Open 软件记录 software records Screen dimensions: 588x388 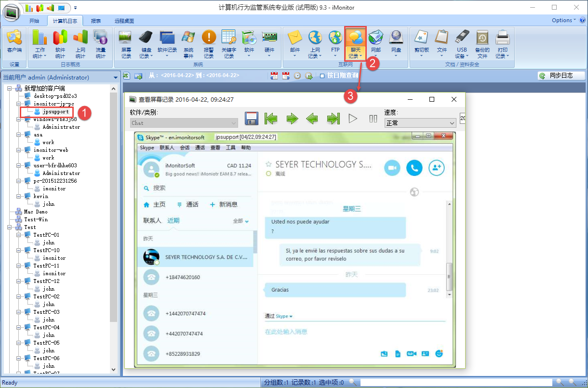coord(167,44)
